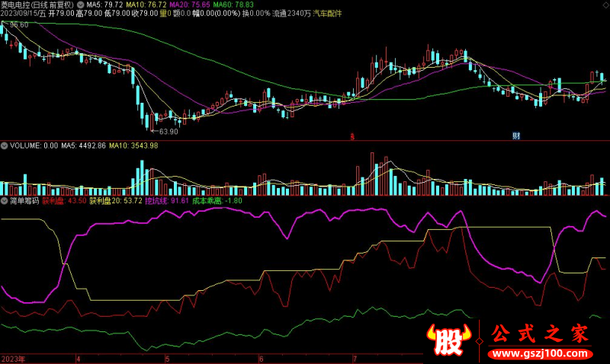This screenshot has width=610, height=364.
Task: Click month 5 on the time axis
Action: (167, 359)
